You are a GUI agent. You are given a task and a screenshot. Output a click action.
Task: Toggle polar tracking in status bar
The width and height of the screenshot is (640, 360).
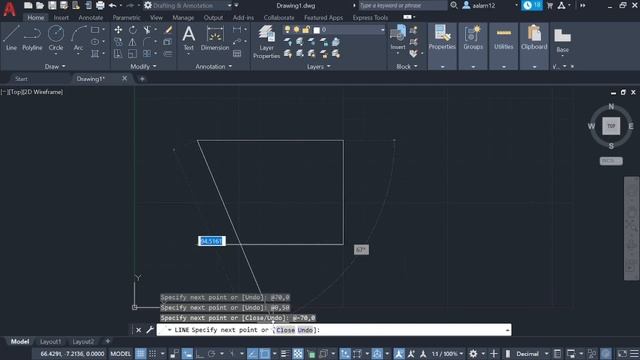pyautogui.click(x=211, y=353)
